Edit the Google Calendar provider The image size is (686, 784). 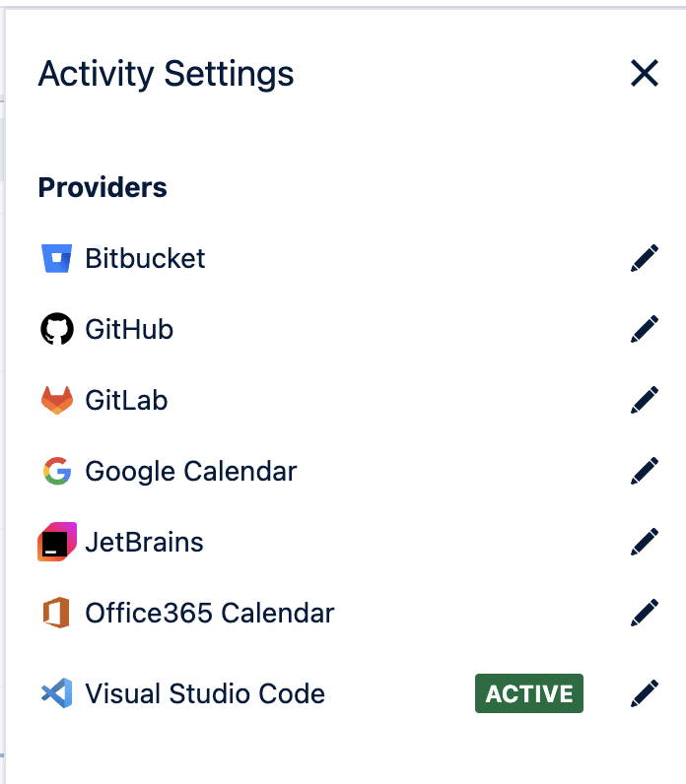(644, 471)
